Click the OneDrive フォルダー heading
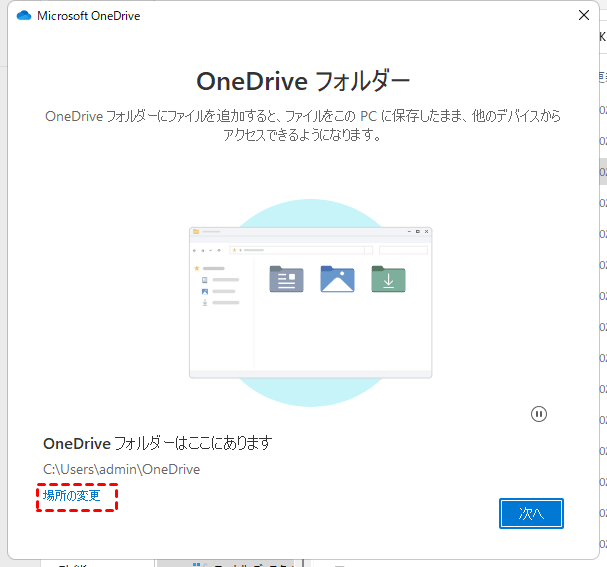This screenshot has height=567, width=607. pyautogui.click(x=303, y=81)
